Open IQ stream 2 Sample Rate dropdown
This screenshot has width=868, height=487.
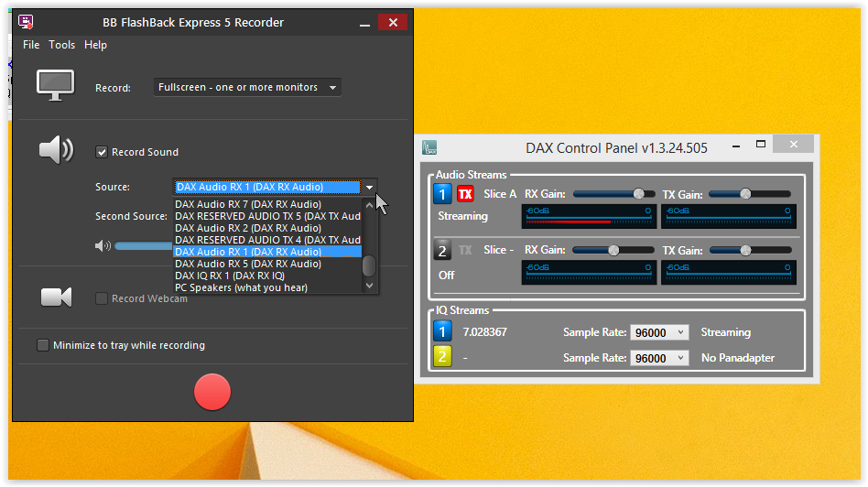point(658,358)
